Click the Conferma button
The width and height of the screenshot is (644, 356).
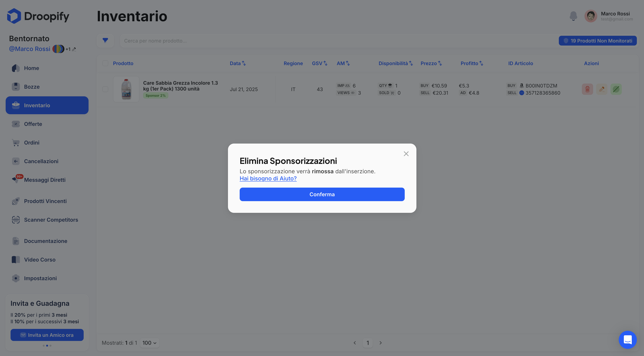click(322, 195)
